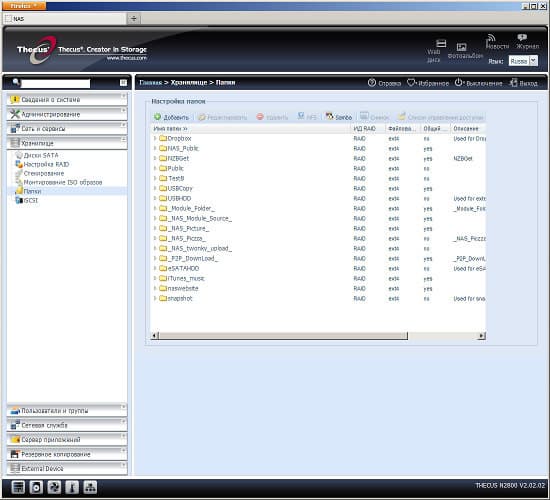Click the network status icon in bottom bar
The height and width of the screenshot is (500, 550).
tap(90, 487)
